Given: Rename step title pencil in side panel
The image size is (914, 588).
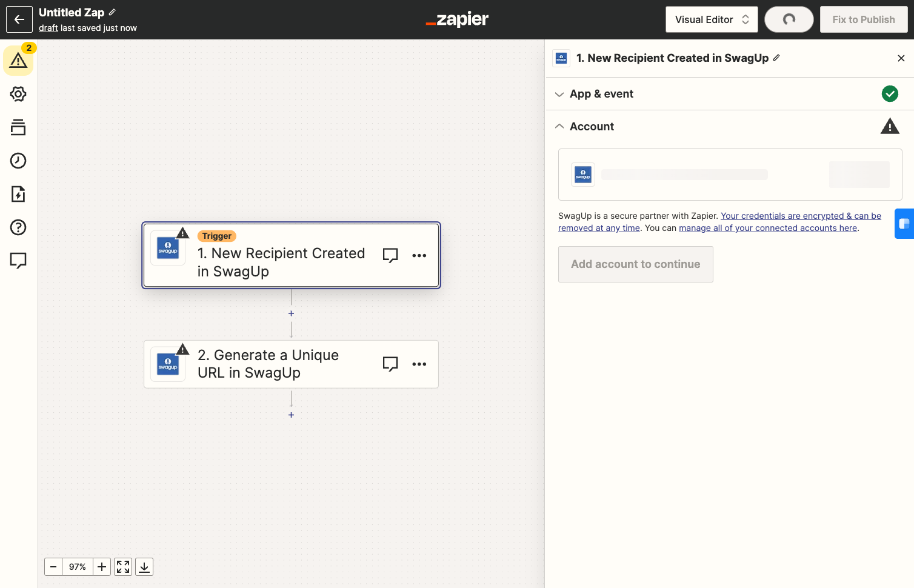Looking at the screenshot, I should pyautogui.click(x=776, y=58).
